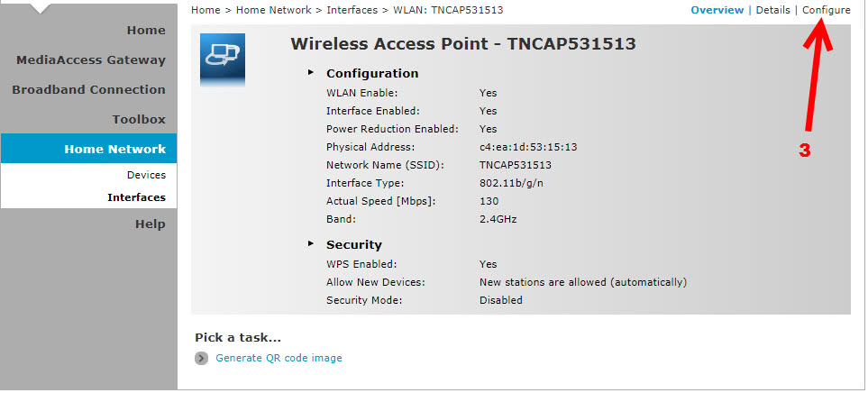Select the Overview tab

tap(717, 10)
